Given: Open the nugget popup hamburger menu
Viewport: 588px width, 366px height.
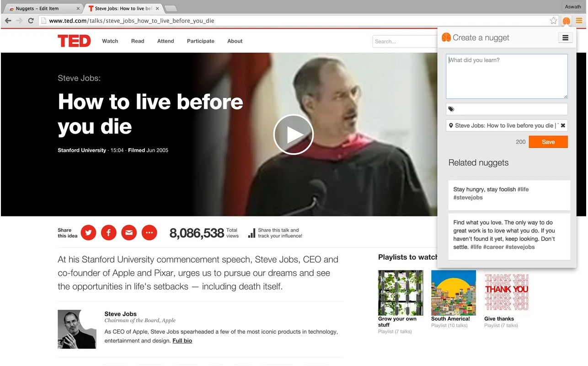Looking at the screenshot, I should coord(565,38).
